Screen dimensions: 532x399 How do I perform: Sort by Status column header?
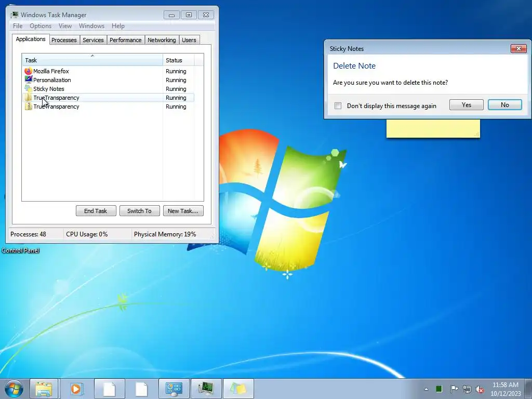(178, 60)
